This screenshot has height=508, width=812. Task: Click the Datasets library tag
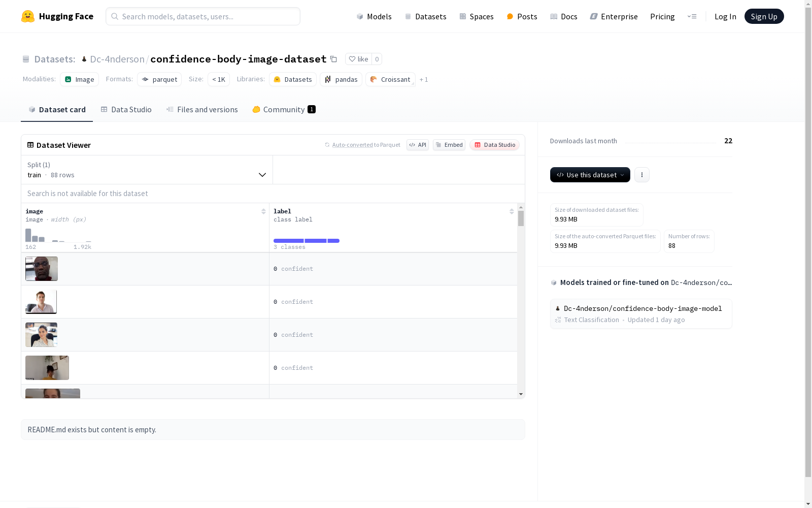tap(293, 79)
